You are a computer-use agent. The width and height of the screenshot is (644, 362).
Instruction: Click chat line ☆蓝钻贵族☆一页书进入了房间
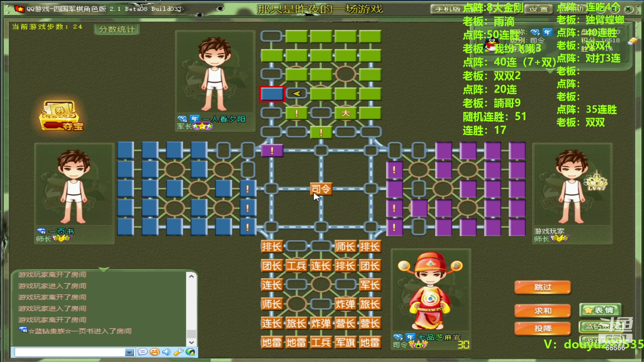pyautogui.click(x=80, y=331)
